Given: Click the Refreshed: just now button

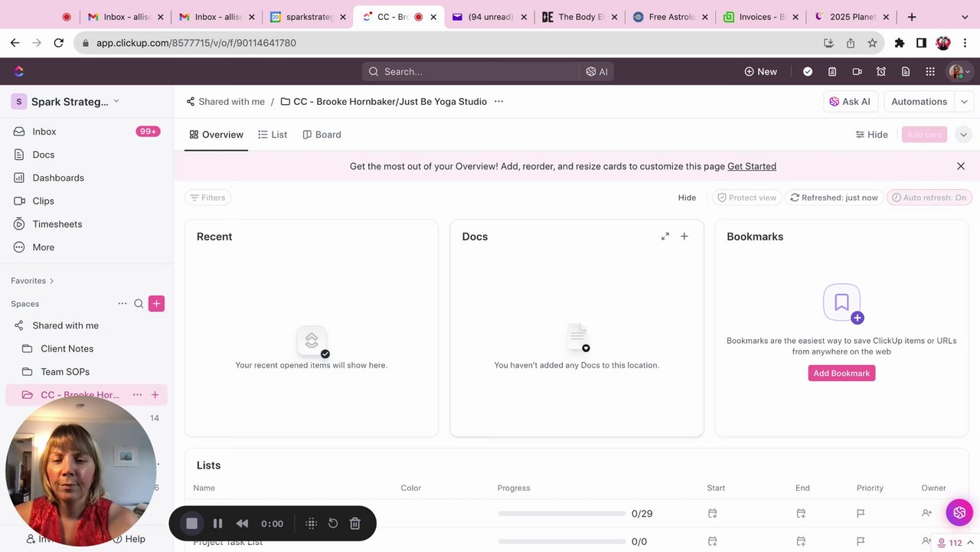Looking at the screenshot, I should tap(834, 198).
